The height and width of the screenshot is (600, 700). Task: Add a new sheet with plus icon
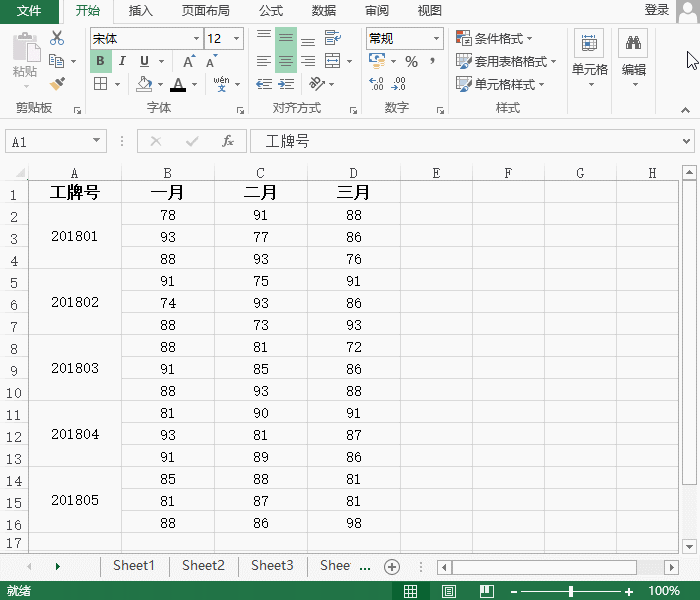(392, 566)
